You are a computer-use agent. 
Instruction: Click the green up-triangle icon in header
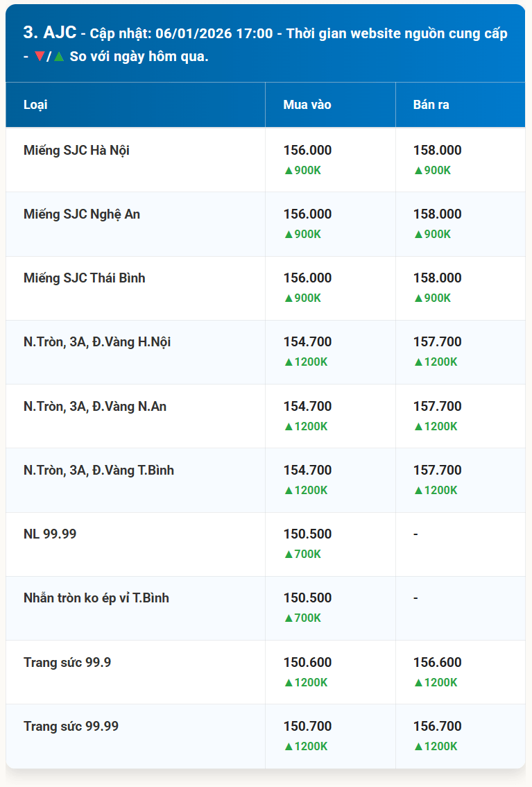coord(59,56)
